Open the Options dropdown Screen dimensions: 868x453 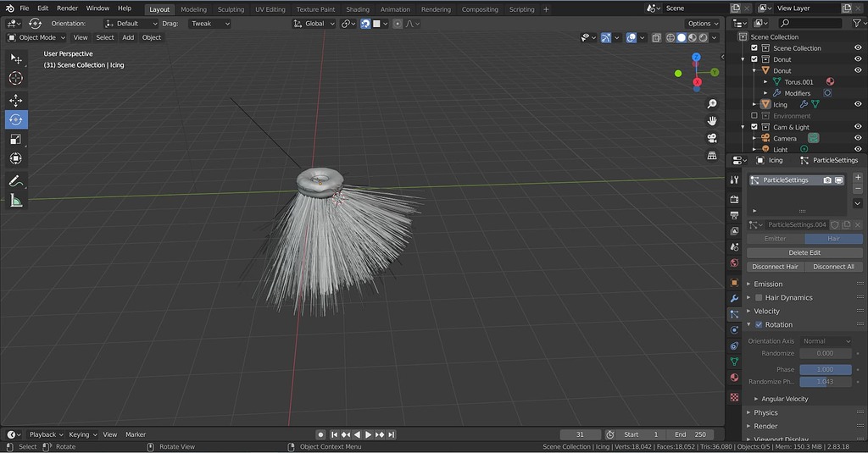tap(703, 24)
